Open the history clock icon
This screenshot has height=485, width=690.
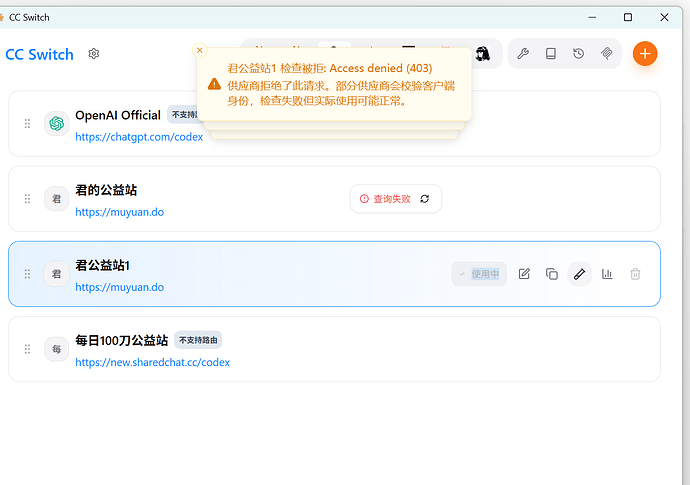579,54
